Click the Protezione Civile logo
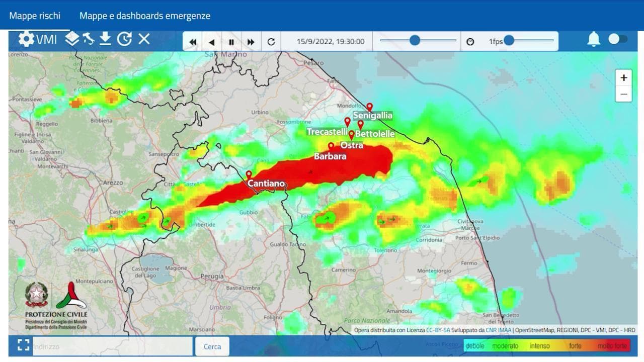 point(71,295)
